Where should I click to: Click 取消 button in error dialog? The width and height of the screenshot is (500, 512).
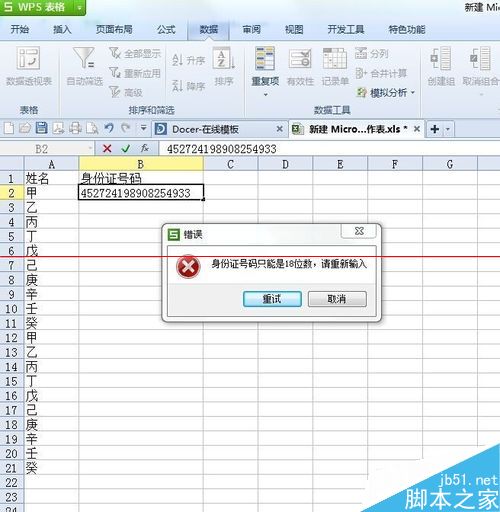[337, 299]
